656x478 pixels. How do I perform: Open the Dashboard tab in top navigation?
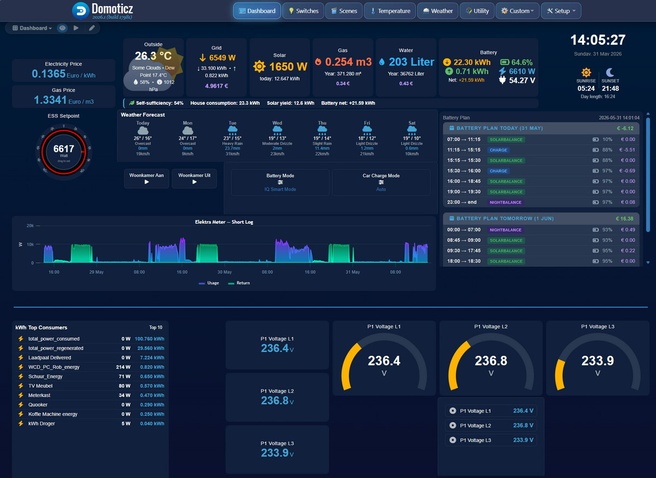[x=257, y=11]
